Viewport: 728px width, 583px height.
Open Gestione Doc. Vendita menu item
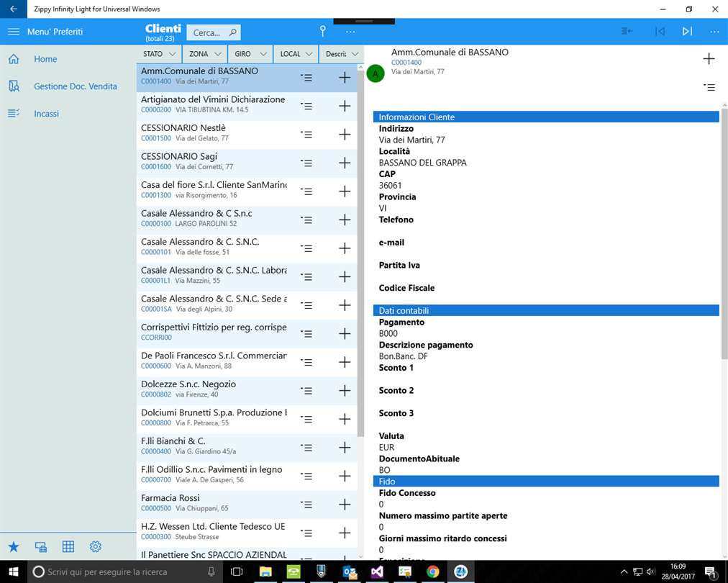[76, 86]
